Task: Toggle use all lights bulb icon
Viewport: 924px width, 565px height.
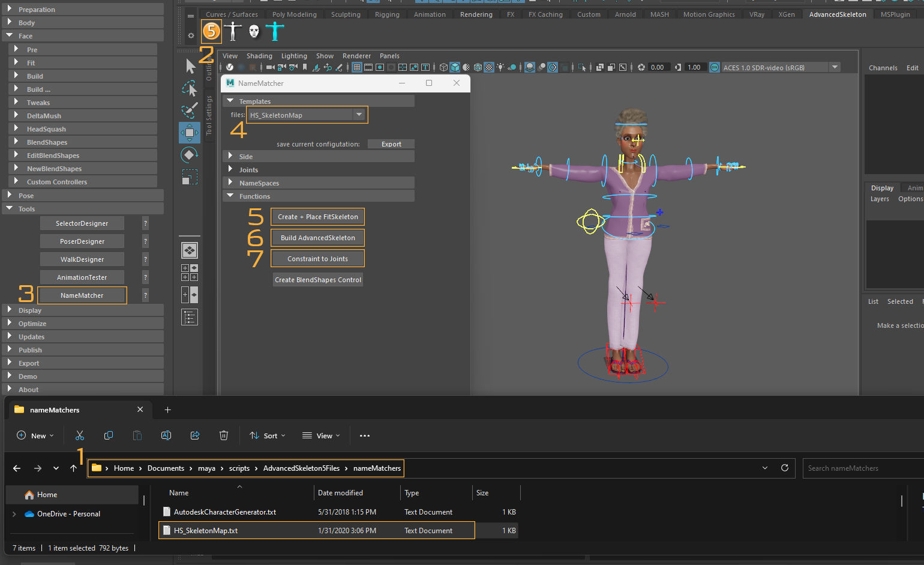Action: (500, 67)
